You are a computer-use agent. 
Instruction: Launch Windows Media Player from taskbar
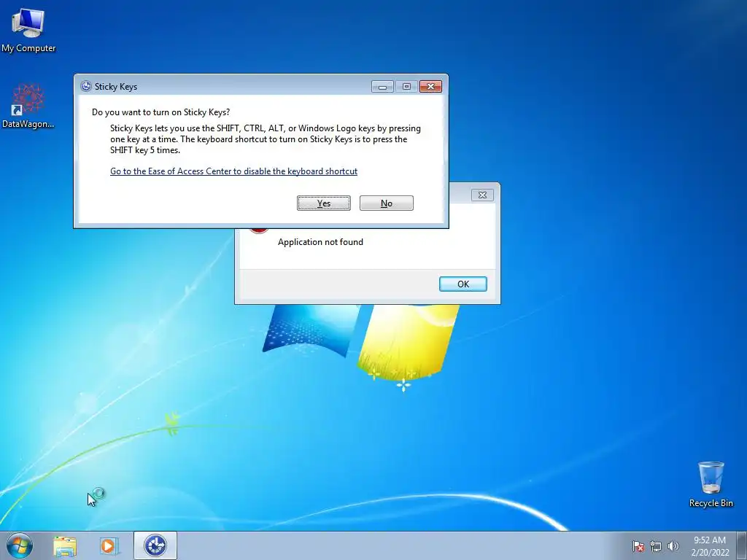pyautogui.click(x=109, y=546)
